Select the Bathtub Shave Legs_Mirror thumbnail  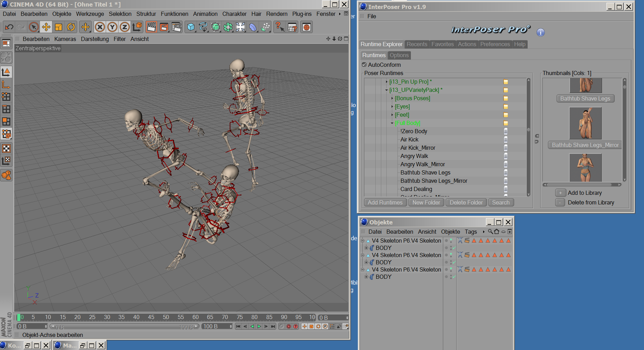click(x=585, y=123)
